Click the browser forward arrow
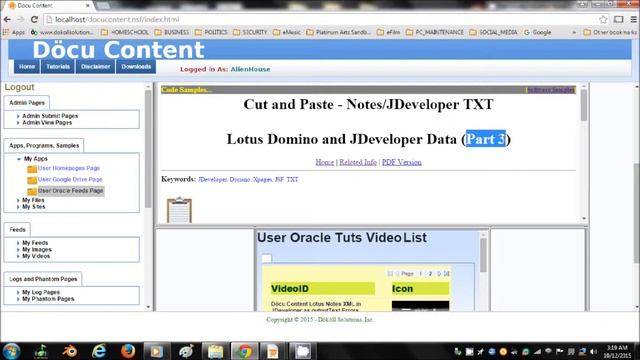640x360 pixels. pos(20,19)
